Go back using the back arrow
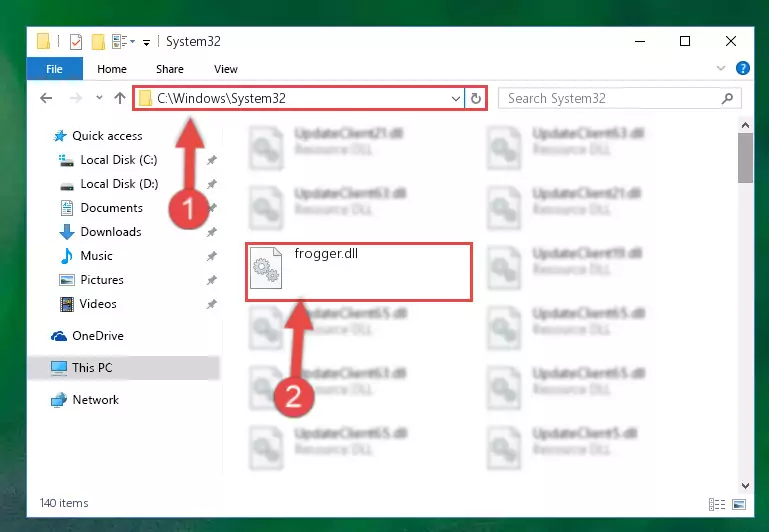Image resolution: width=769 pixels, height=532 pixels. coord(46,98)
